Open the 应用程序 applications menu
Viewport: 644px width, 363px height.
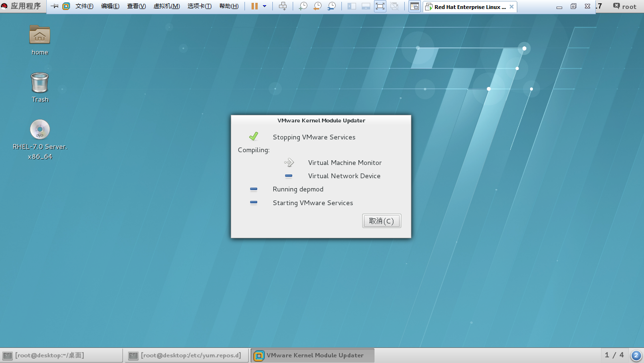21,6
